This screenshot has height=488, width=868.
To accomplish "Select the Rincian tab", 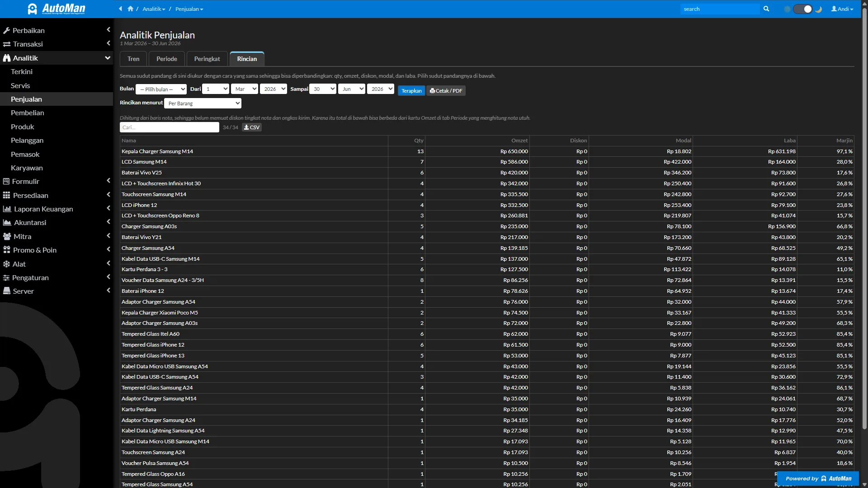I will [247, 59].
